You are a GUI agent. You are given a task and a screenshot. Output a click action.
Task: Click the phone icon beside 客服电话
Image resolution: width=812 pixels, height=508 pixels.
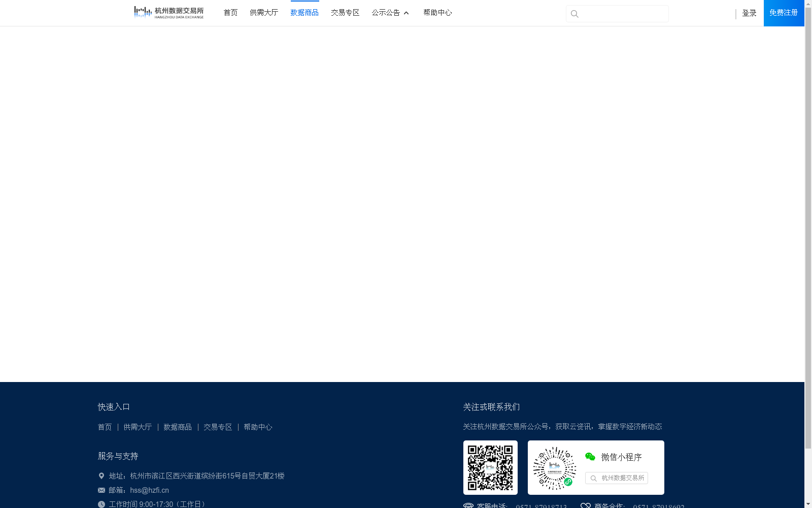[468, 505]
